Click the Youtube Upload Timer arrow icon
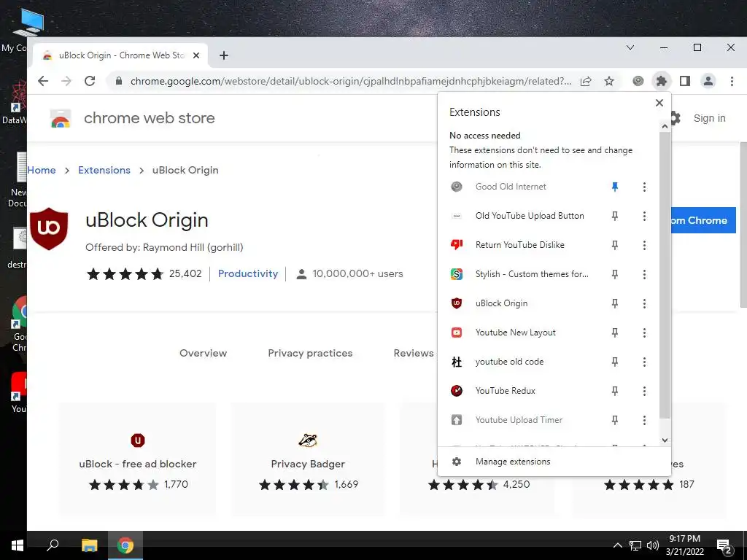The height and width of the screenshot is (560, 747). coord(457,420)
